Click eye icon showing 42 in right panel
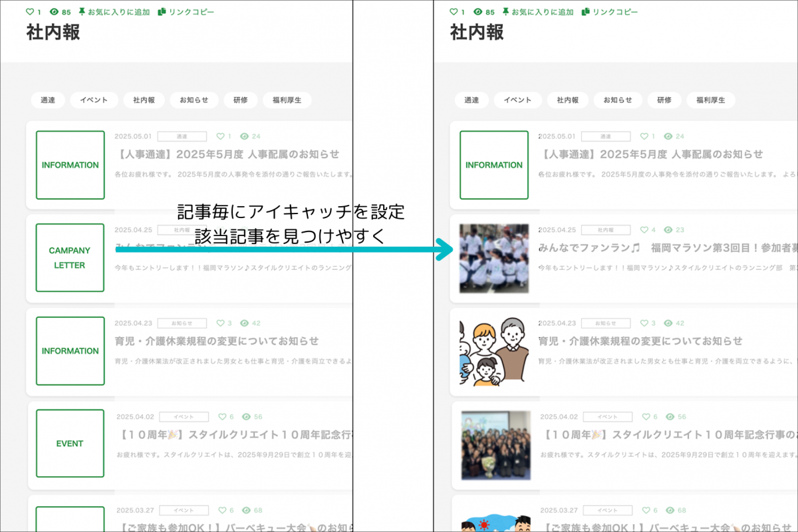 (x=668, y=323)
